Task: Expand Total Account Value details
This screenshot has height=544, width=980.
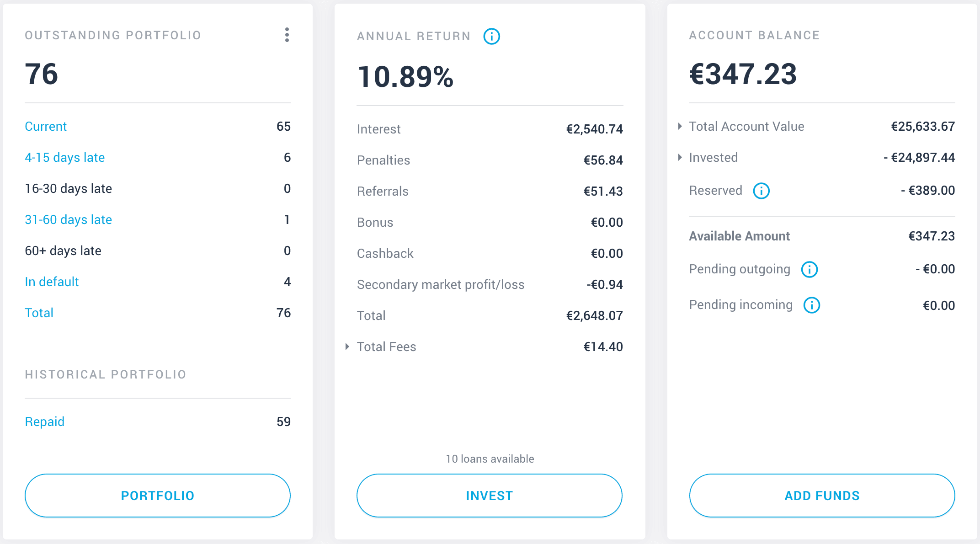Action: [680, 126]
